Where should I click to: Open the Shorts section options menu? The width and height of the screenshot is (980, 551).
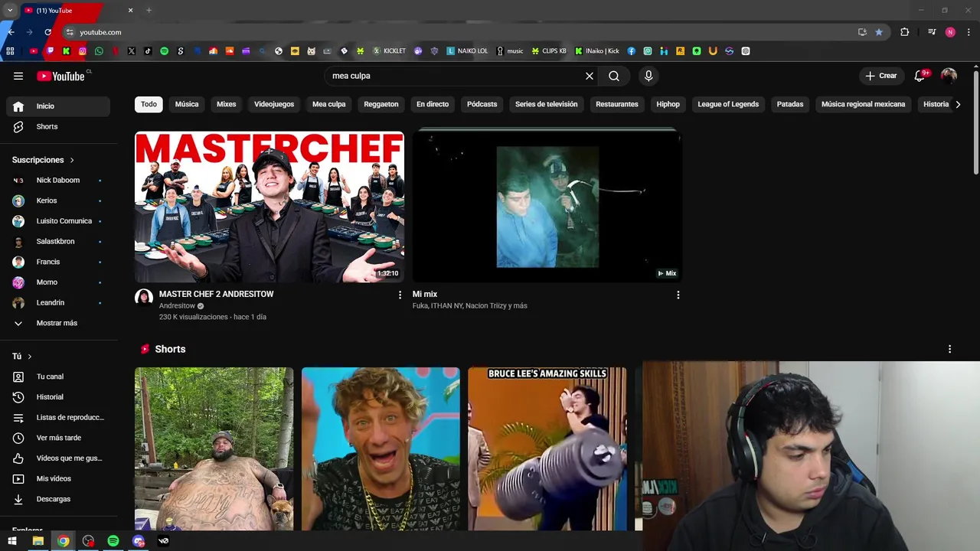pyautogui.click(x=949, y=349)
